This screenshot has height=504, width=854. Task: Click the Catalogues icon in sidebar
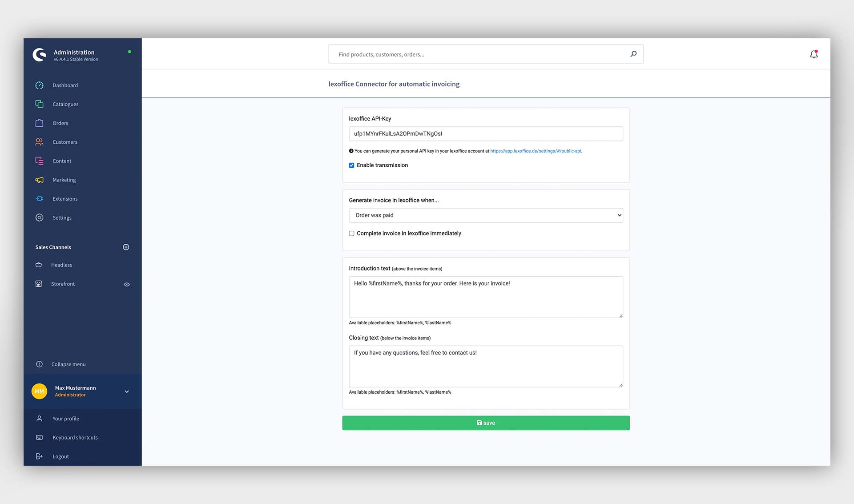coord(39,104)
